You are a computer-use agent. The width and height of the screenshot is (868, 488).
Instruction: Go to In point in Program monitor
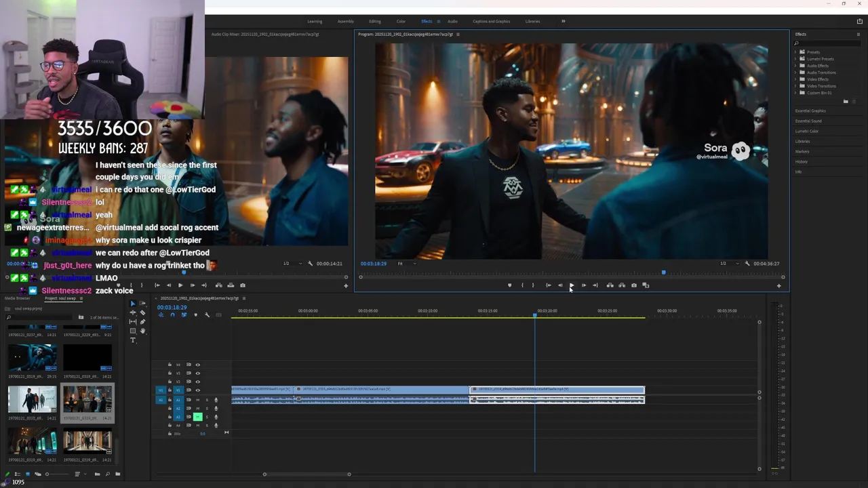(x=548, y=285)
